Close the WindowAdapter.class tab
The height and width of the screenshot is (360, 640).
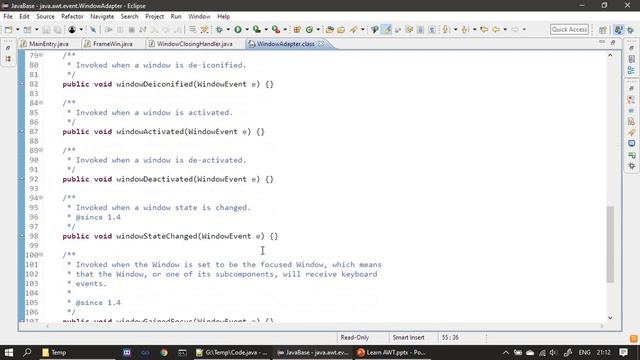[321, 43]
